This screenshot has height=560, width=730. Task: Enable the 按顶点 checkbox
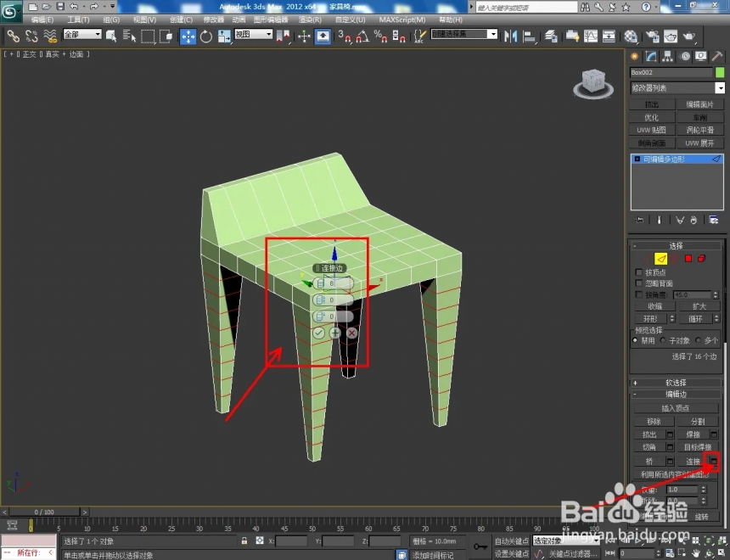[x=638, y=272]
